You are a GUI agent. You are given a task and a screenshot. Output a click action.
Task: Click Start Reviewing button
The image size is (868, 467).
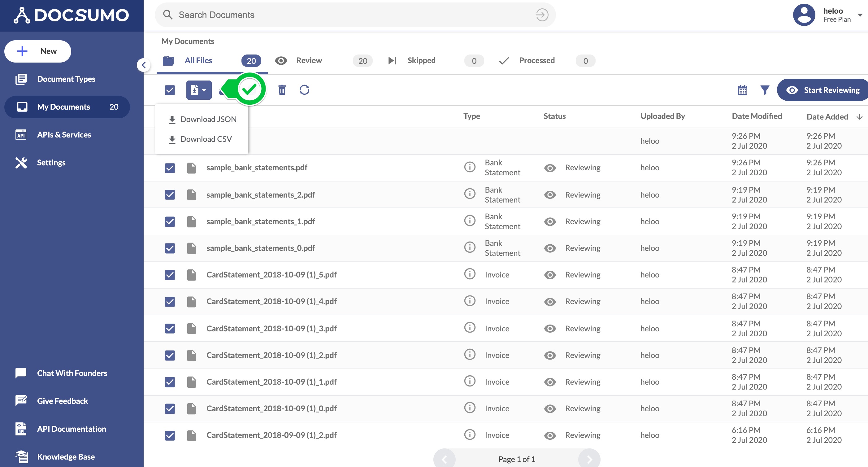[x=822, y=90]
